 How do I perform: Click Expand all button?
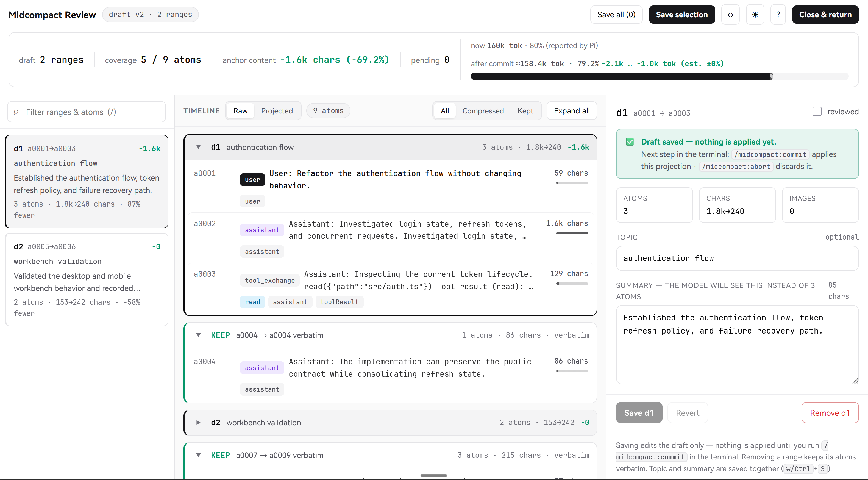571,110
